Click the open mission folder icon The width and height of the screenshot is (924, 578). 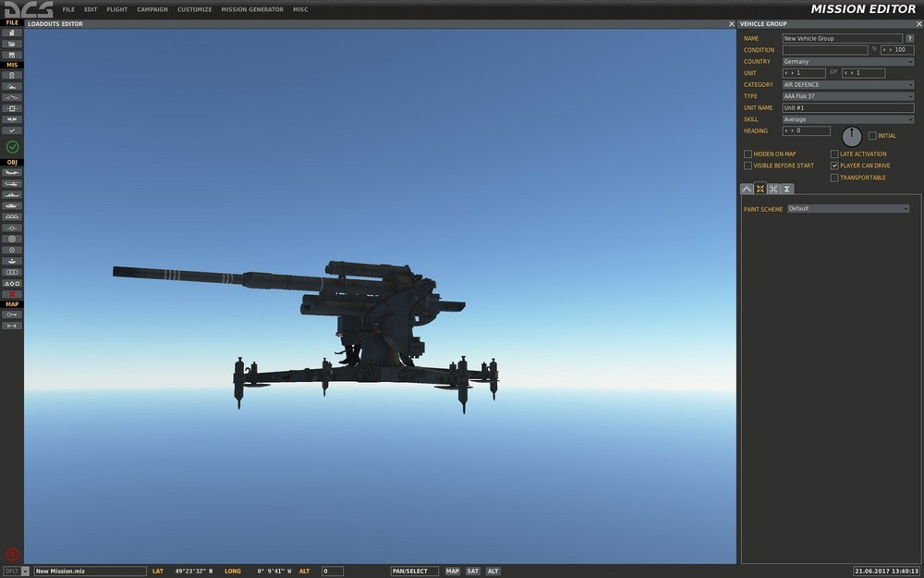coord(12,43)
